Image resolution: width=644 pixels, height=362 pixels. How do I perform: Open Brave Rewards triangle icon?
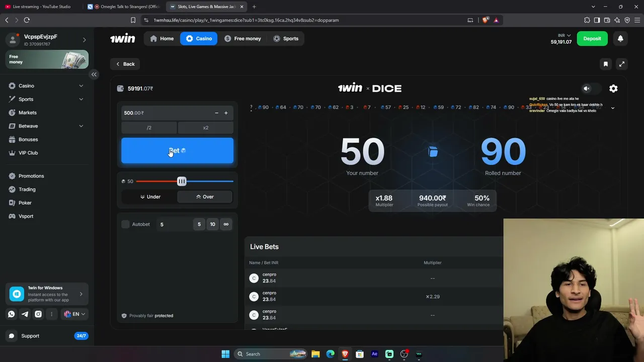[x=496, y=20]
